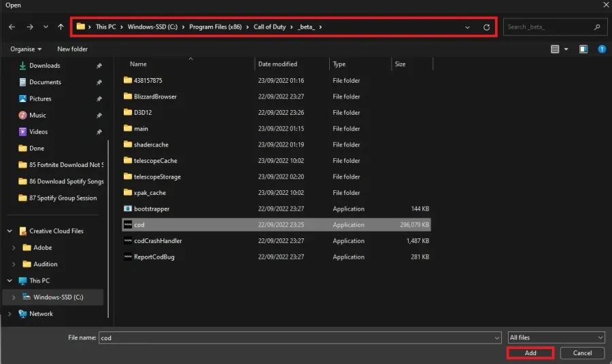Go back with the left arrow

coord(12,27)
